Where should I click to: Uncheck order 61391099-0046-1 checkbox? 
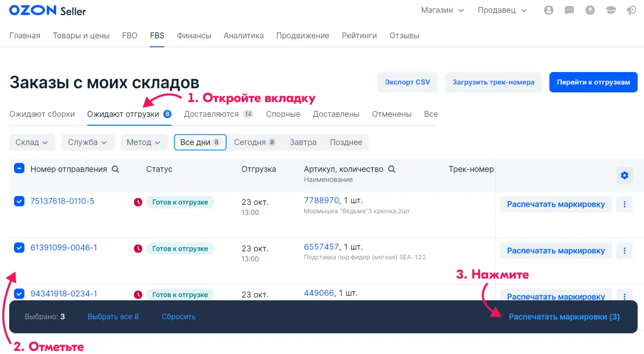pyautogui.click(x=19, y=248)
